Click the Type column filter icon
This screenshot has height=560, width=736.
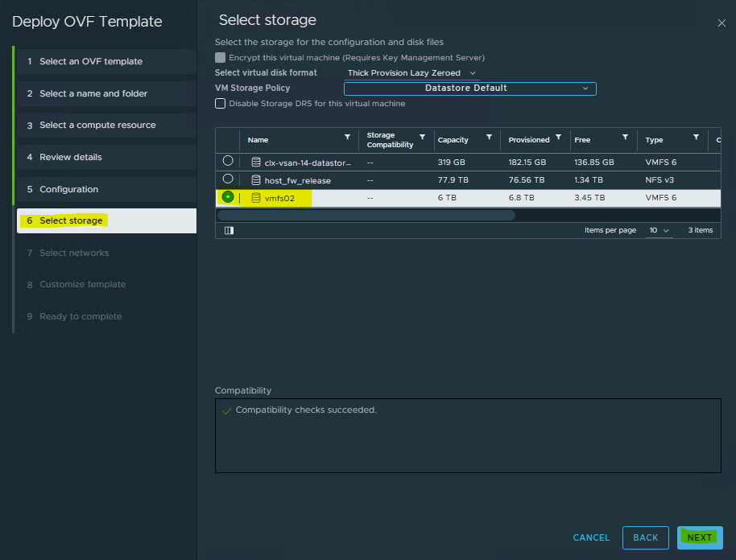(x=696, y=137)
